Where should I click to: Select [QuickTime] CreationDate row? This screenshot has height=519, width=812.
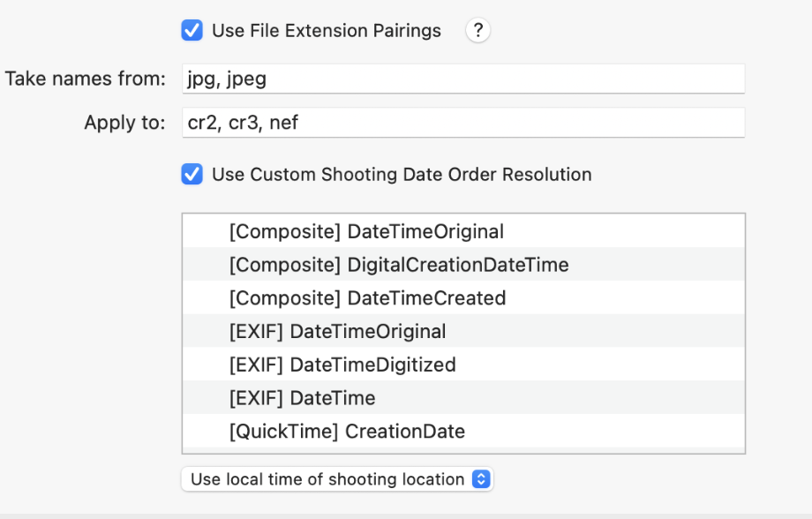pyautogui.click(x=463, y=431)
